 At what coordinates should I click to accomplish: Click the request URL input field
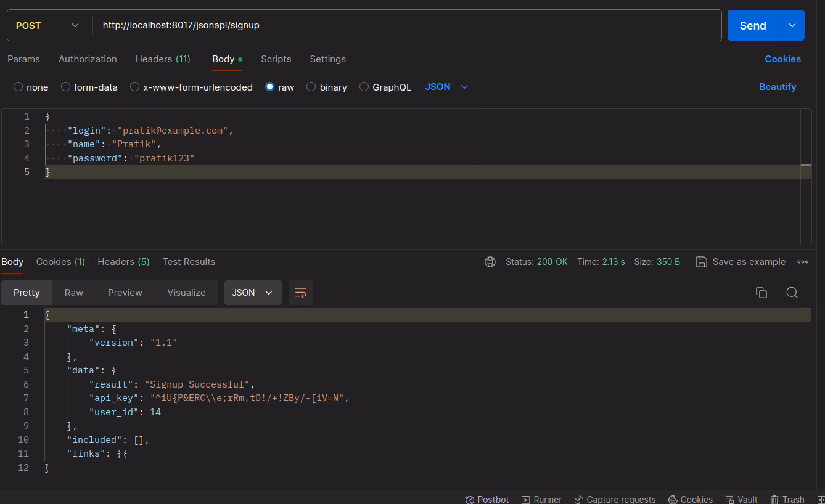(x=407, y=25)
